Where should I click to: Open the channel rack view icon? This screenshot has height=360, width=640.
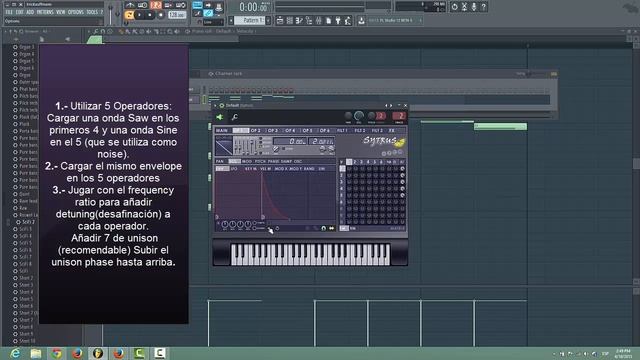(x=289, y=20)
